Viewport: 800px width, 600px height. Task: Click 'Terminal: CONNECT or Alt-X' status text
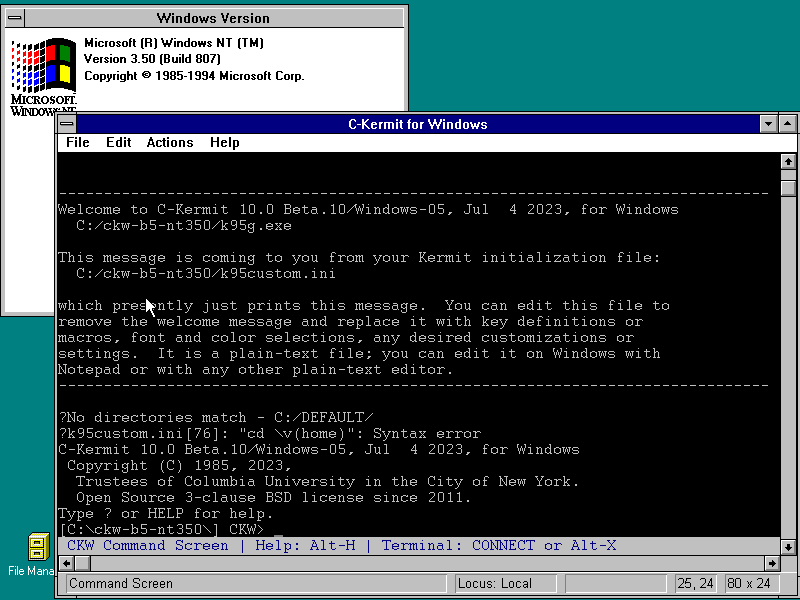498,545
